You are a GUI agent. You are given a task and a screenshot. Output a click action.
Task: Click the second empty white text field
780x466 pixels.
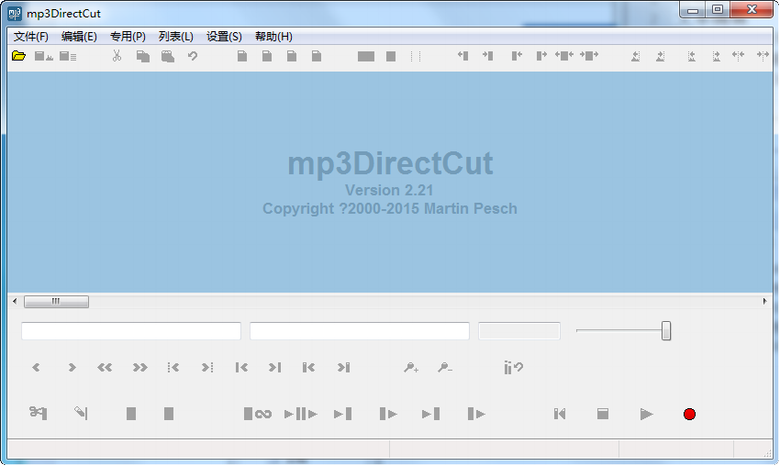[359, 331]
